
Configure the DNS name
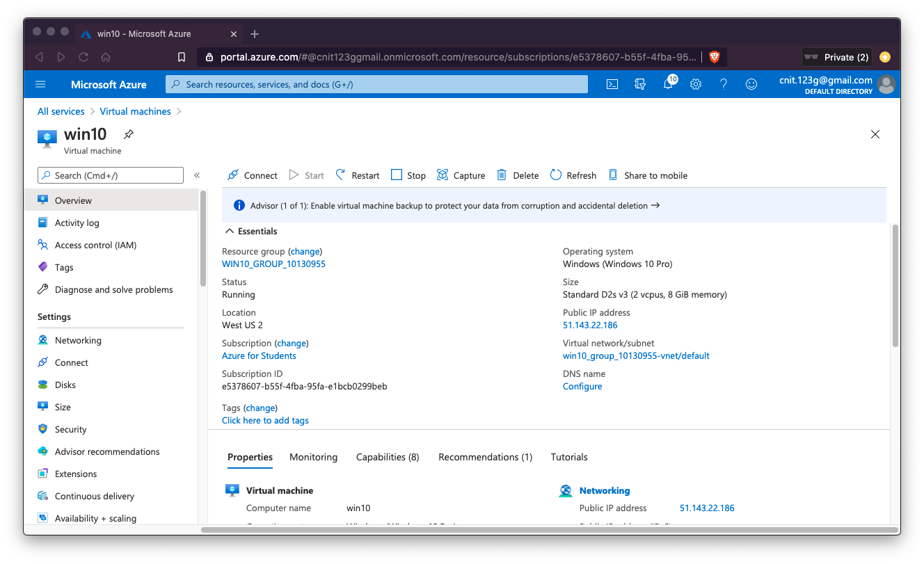click(x=582, y=387)
